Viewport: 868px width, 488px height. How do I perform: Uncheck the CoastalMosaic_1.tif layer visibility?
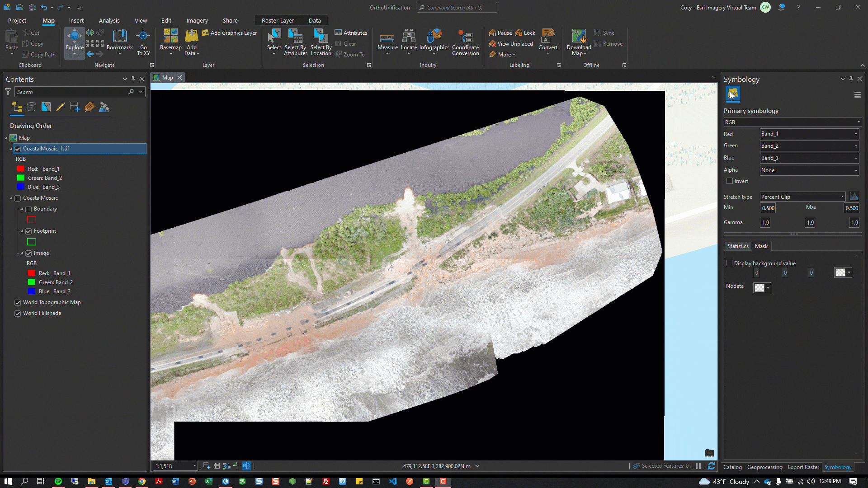(18, 149)
